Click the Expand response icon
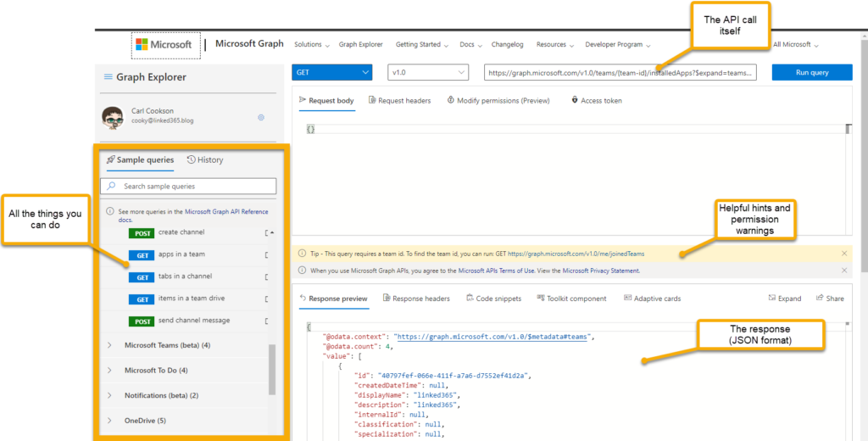 [772, 298]
